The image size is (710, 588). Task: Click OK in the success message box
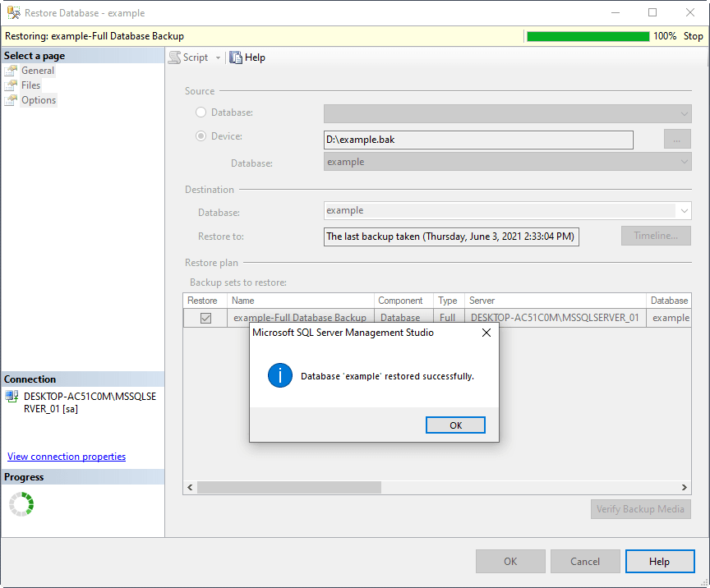(455, 425)
